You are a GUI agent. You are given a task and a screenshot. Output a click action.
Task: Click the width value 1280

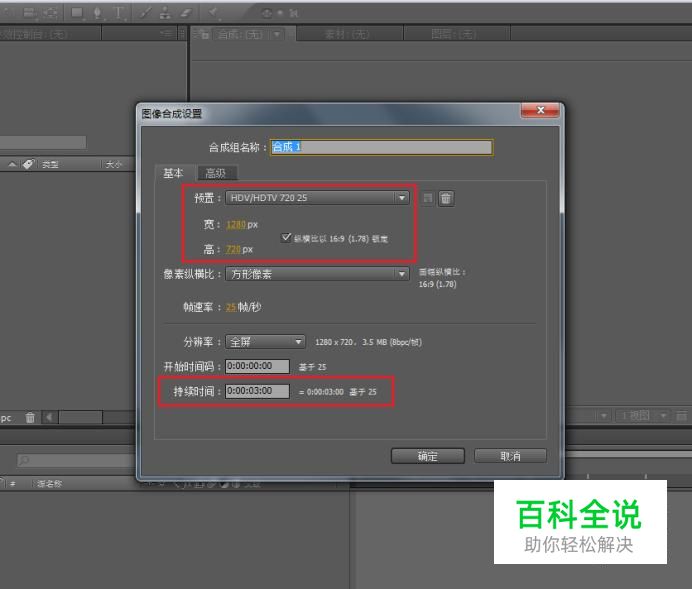tap(236, 225)
